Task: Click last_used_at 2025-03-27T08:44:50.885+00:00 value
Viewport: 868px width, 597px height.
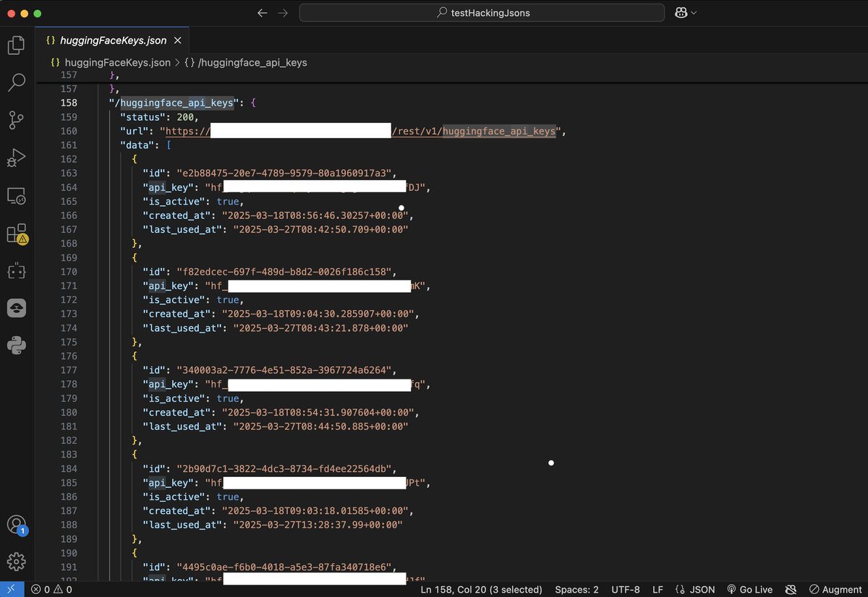Action: pyautogui.click(x=320, y=427)
